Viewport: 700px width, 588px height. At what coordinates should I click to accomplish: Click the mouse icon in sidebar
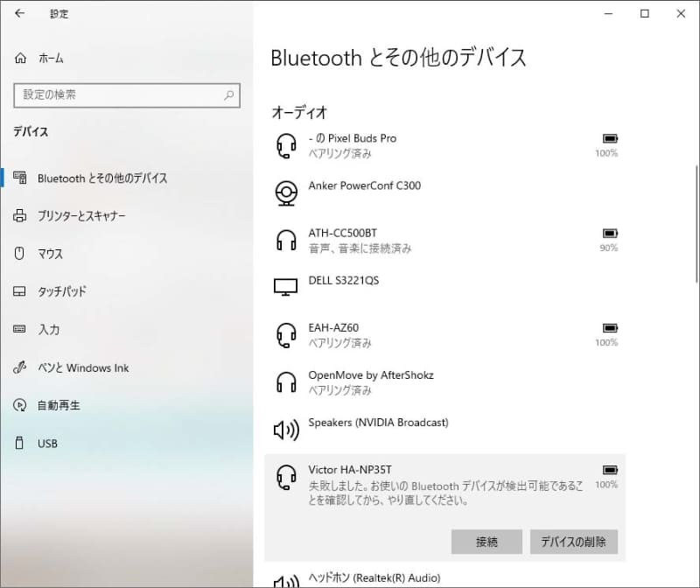pos(19,253)
